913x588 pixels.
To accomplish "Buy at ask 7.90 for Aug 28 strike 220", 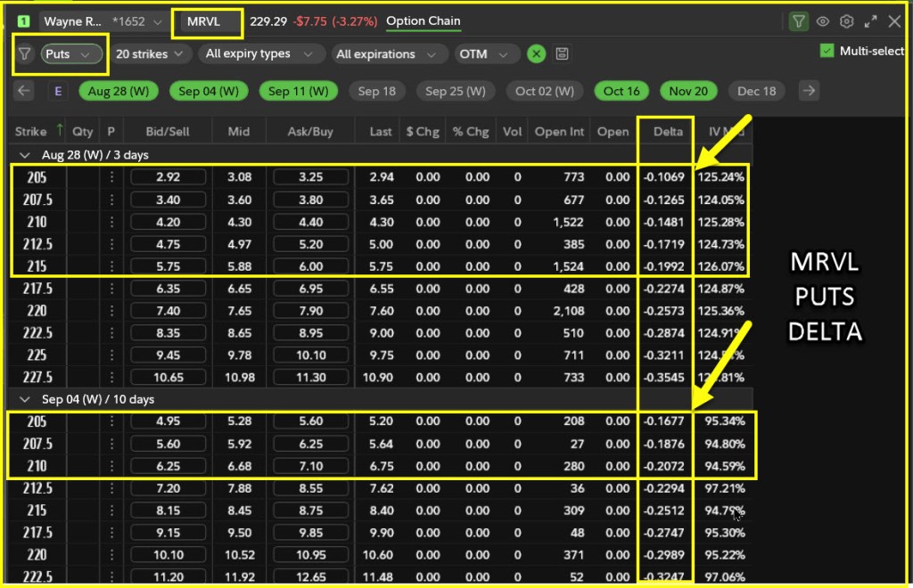I will (310, 311).
